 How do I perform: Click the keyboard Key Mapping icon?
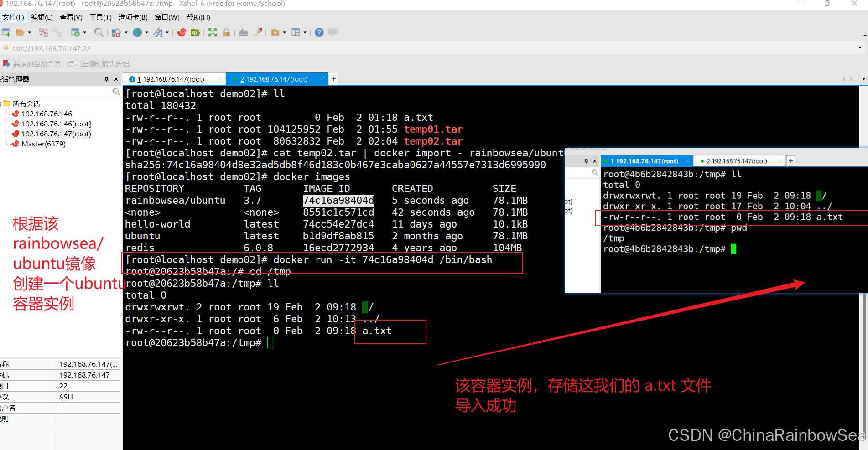[244, 32]
